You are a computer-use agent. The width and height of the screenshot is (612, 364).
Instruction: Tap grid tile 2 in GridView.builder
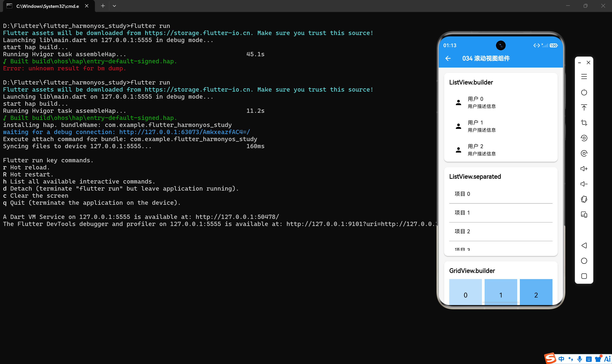tap(536, 292)
